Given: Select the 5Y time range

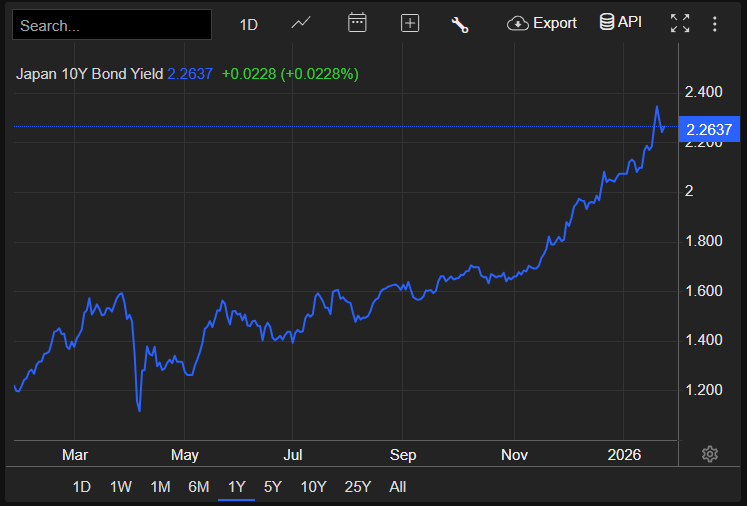Looking at the screenshot, I should 273,487.
